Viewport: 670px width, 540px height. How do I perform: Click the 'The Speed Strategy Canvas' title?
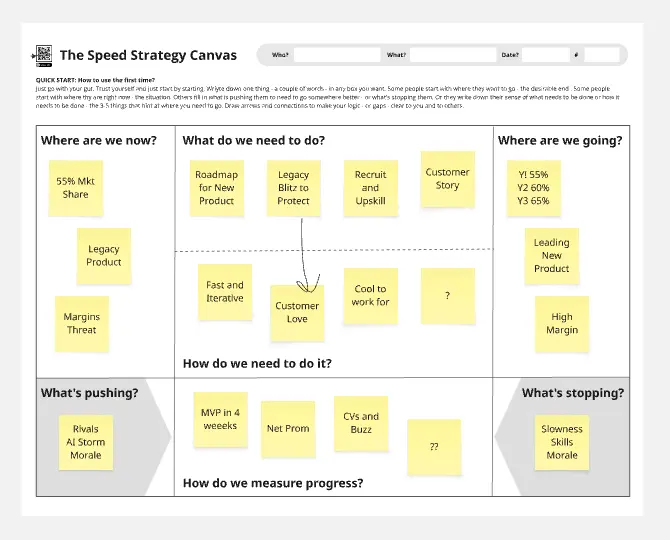pos(149,55)
